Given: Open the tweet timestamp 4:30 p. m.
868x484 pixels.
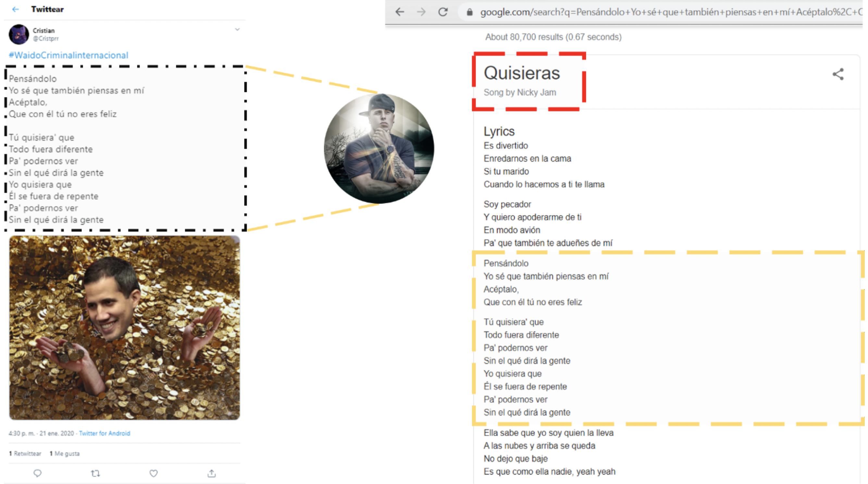Looking at the screenshot, I should coord(41,433).
